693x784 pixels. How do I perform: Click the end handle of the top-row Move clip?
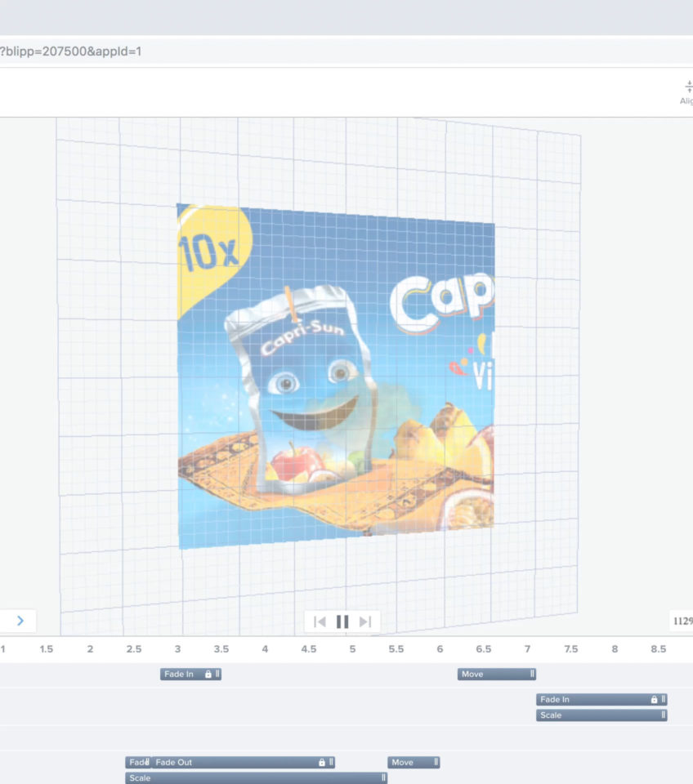click(532, 674)
